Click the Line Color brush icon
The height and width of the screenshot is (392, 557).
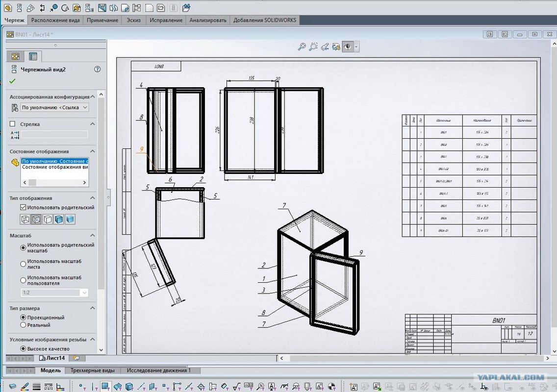point(25,386)
